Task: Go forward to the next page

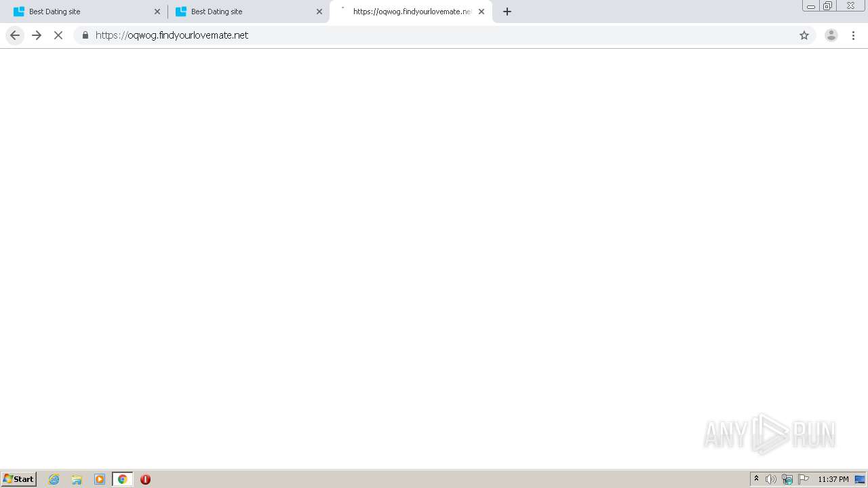Action: tap(37, 35)
